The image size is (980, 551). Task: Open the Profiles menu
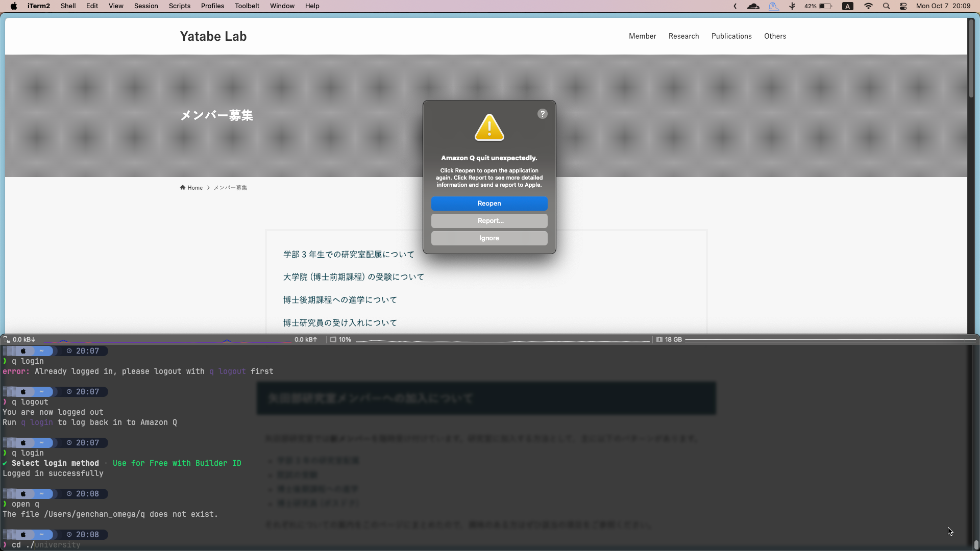click(x=212, y=6)
